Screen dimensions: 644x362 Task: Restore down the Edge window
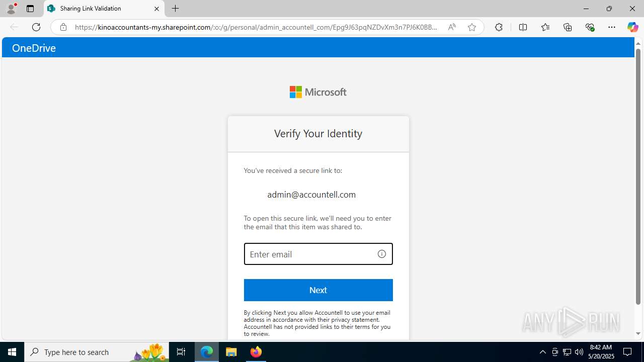point(609,9)
